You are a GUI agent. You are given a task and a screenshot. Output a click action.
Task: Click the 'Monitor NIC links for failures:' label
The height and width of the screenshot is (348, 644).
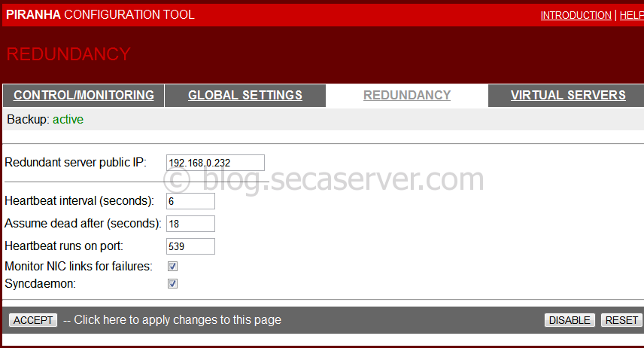pyautogui.click(x=78, y=266)
